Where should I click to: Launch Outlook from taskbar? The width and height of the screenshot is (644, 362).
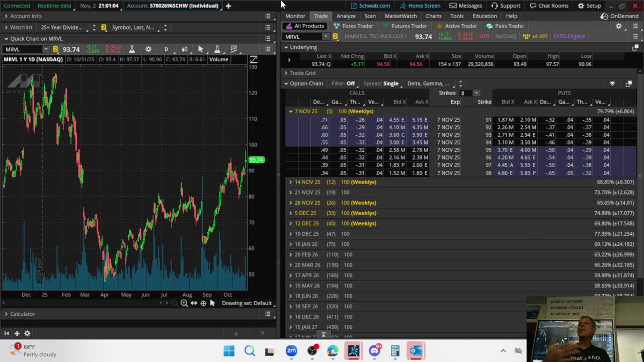[x=416, y=351]
